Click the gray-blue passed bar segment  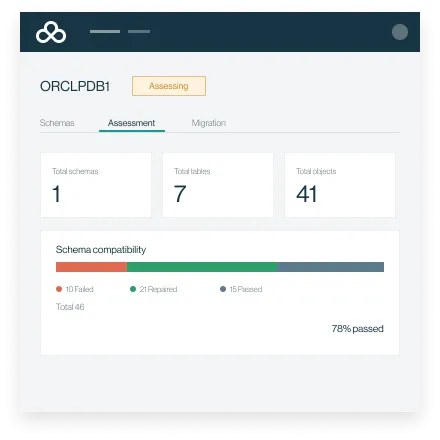331,267
